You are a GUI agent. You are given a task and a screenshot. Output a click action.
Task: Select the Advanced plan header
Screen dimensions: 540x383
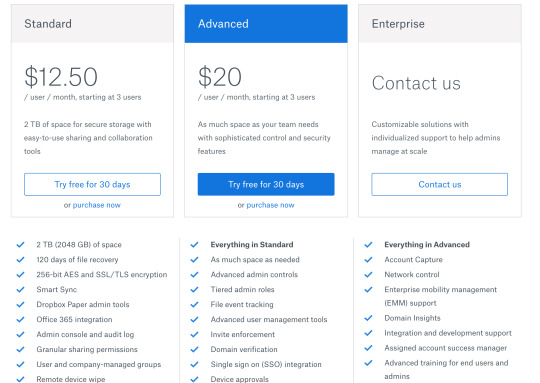[x=266, y=23]
